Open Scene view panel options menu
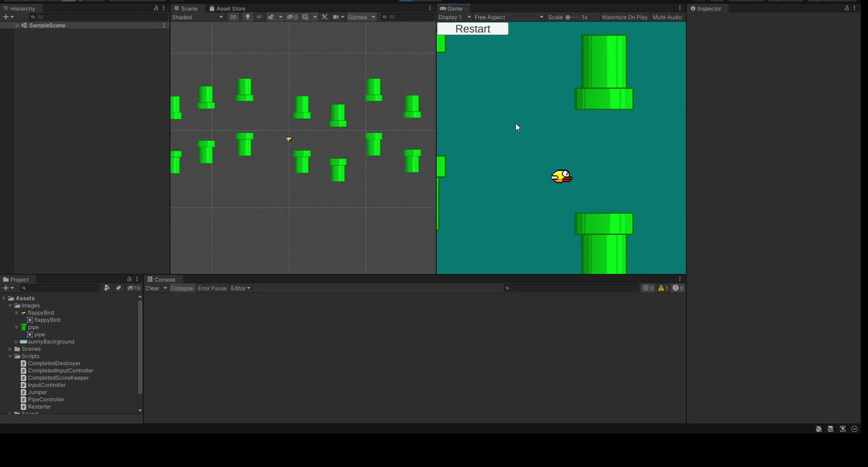Screen dimensions: 868x467 tap(430, 8)
